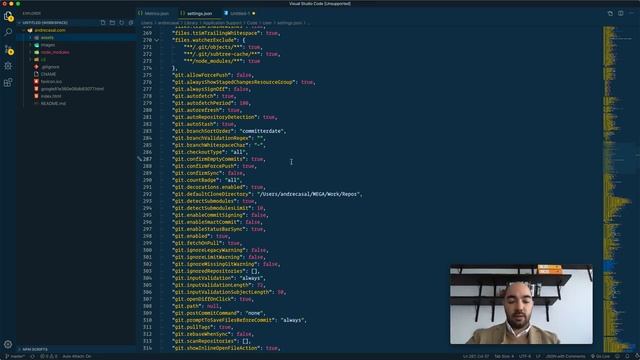Open the Source Control view
The image size is (640, 360).
tap(8, 50)
